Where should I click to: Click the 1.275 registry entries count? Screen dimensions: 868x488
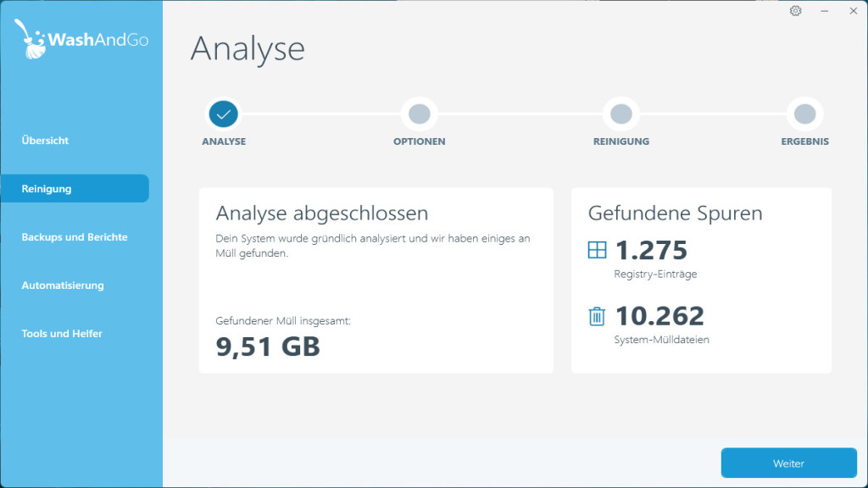click(x=651, y=251)
